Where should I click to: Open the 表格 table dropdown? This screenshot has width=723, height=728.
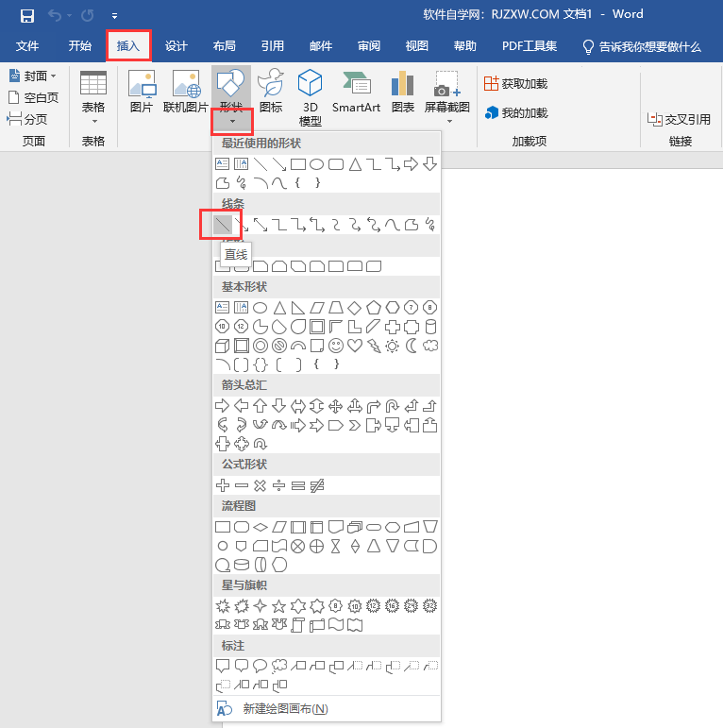(x=93, y=98)
